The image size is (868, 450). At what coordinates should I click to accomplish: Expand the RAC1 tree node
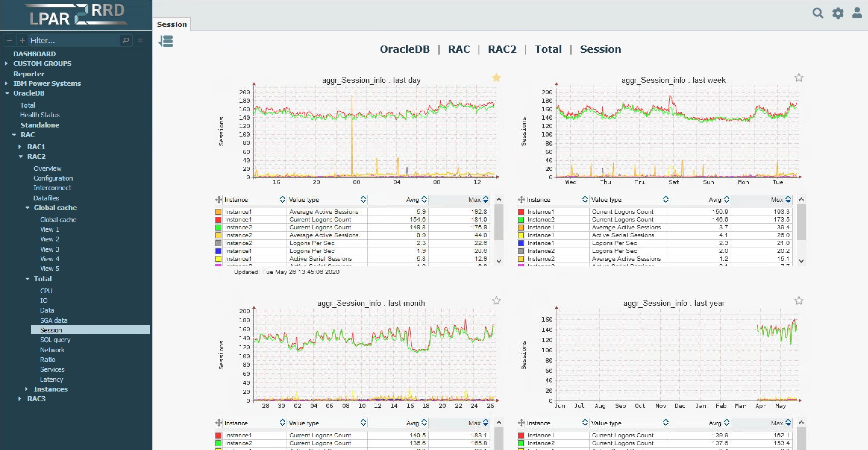coord(20,146)
